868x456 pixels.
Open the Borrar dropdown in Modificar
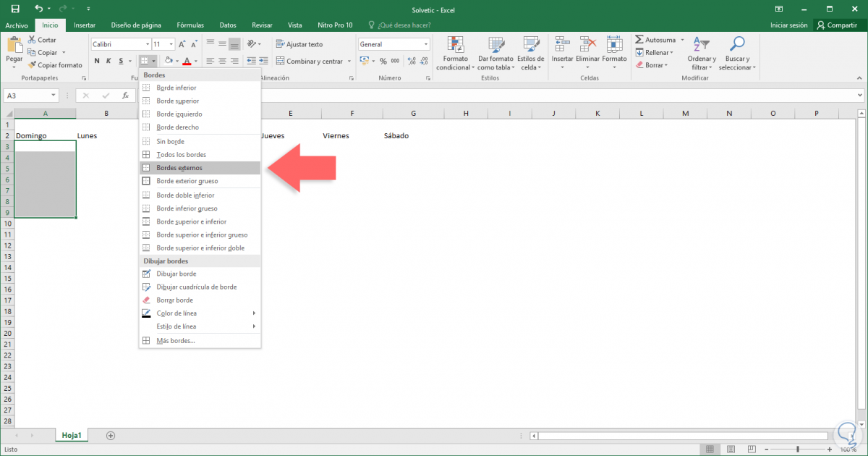click(651, 65)
